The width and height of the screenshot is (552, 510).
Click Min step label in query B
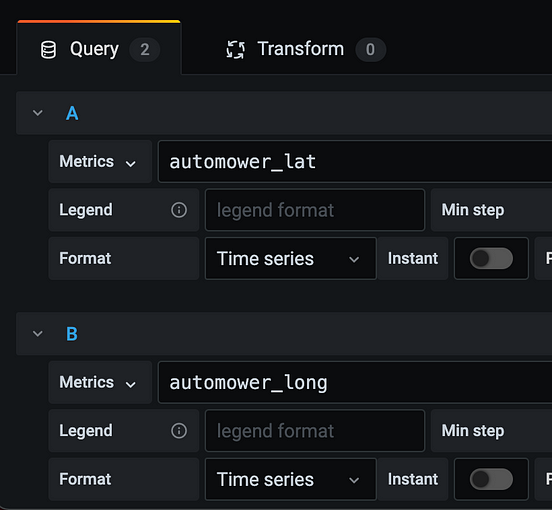tap(473, 431)
